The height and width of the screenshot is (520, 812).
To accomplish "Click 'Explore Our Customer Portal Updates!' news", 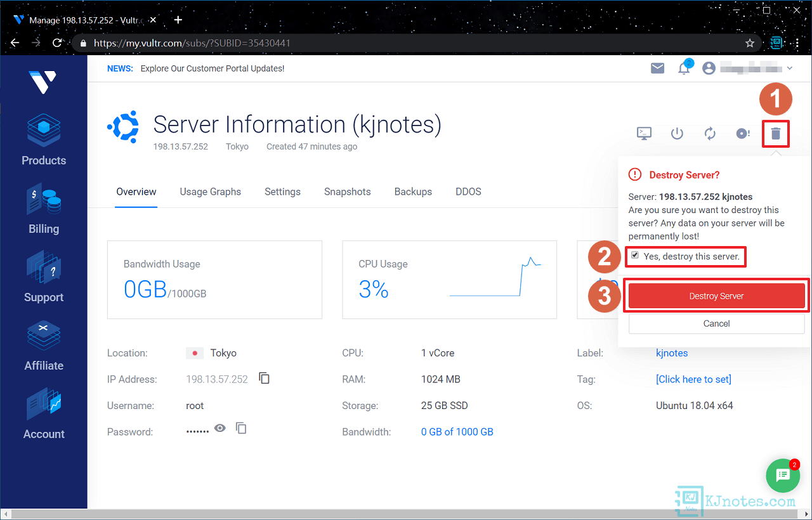I will tap(213, 68).
